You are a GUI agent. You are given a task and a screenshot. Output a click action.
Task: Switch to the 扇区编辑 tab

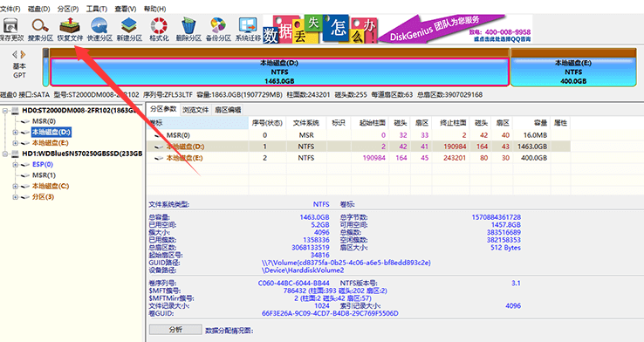click(228, 110)
